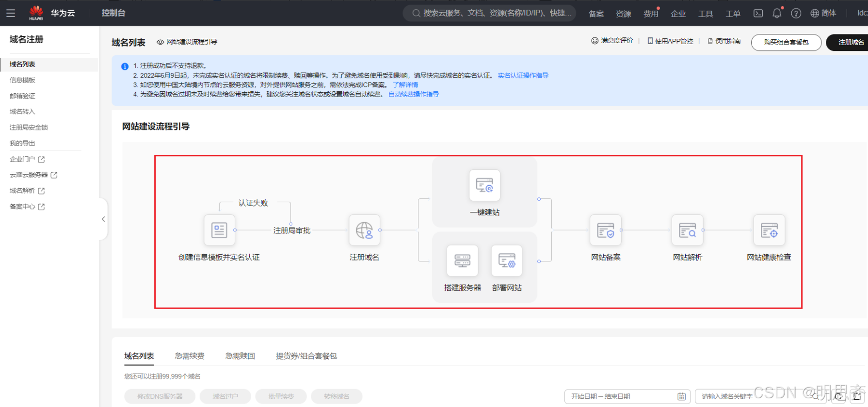Image resolution: width=868 pixels, height=407 pixels.
Task: Focus the cloud services search box
Action: coord(489,13)
